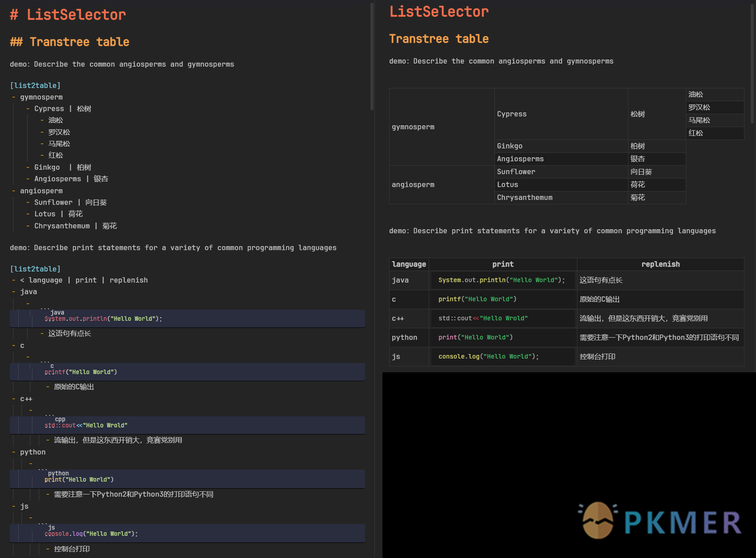Click the 'Transtree table' heading in preview
The image size is (756, 558).
439,39
